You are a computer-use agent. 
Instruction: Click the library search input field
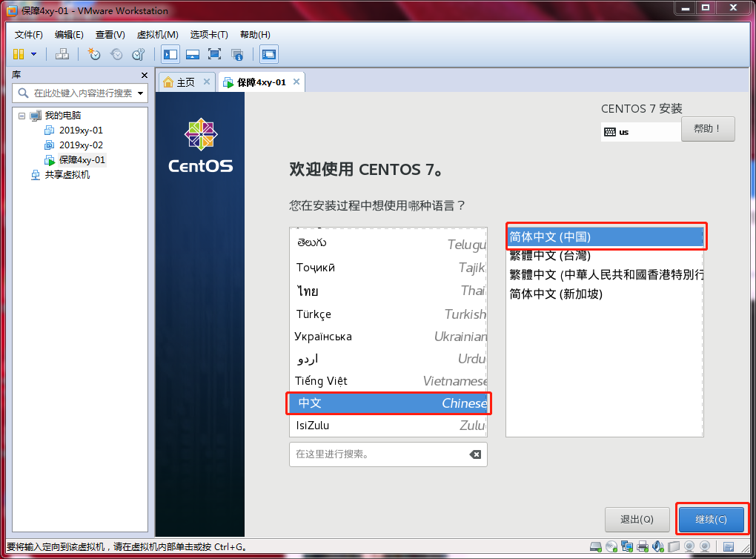point(79,93)
